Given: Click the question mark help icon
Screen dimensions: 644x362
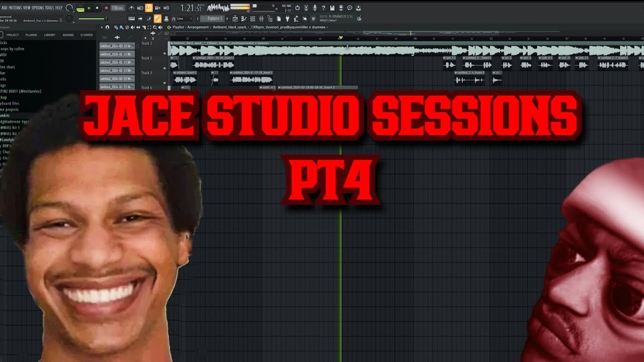Looking at the screenshot, I should tap(324, 8).
